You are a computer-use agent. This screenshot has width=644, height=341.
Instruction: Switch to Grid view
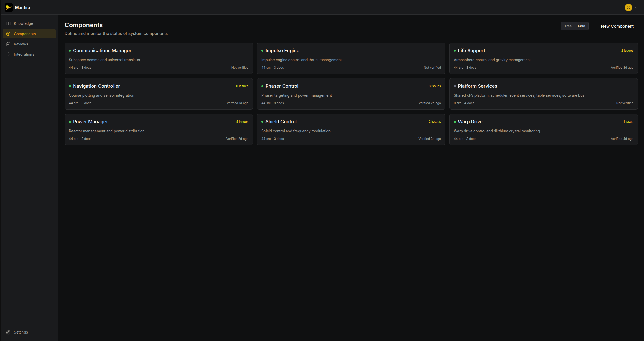coord(581,26)
